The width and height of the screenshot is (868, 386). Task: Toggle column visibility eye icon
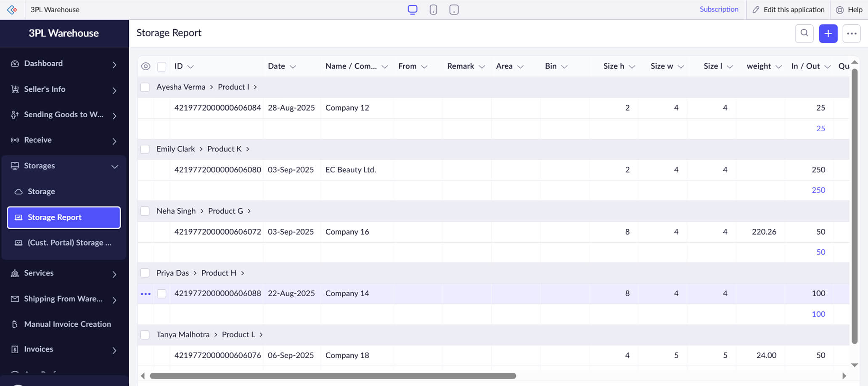[x=146, y=66]
